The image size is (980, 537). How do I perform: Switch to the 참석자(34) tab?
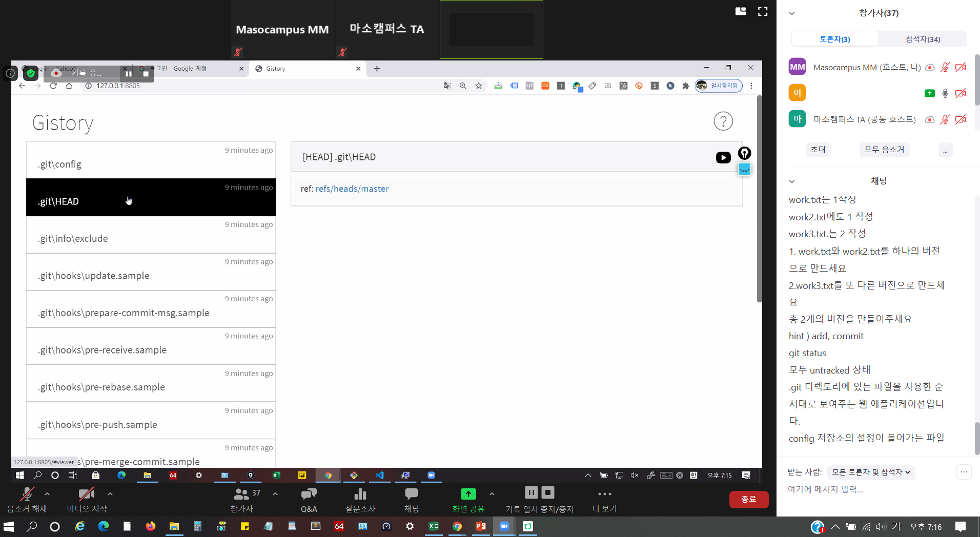click(923, 39)
